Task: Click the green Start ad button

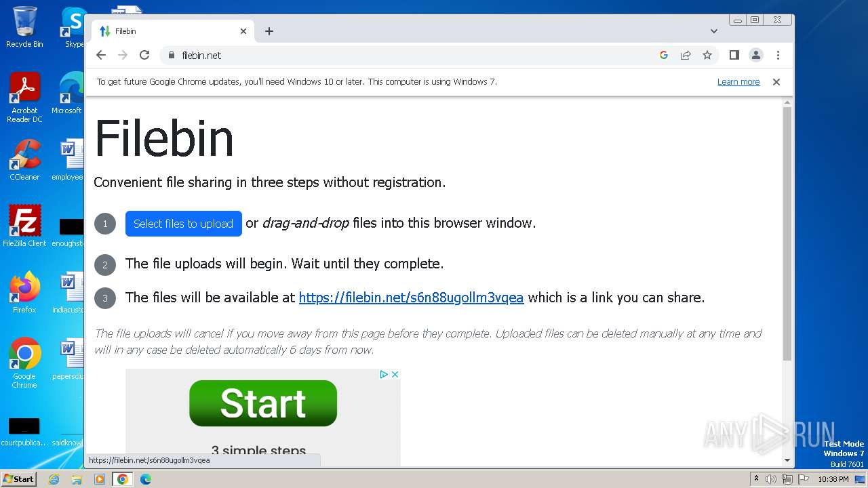Action: (x=263, y=403)
